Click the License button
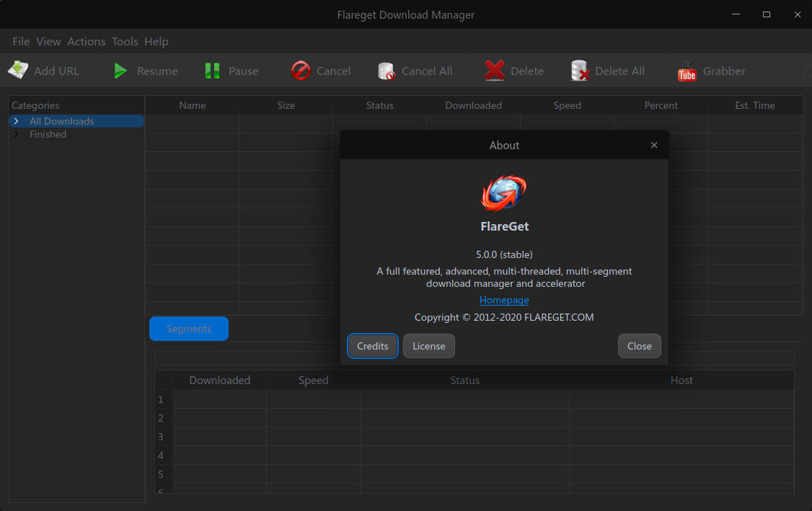 click(429, 346)
